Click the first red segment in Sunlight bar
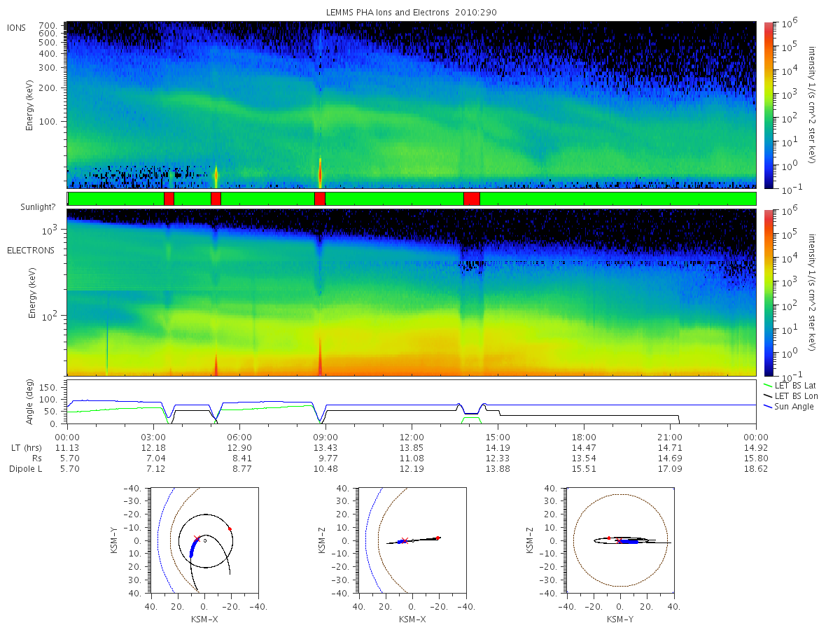Viewport: 840px width, 630px height. coord(169,199)
